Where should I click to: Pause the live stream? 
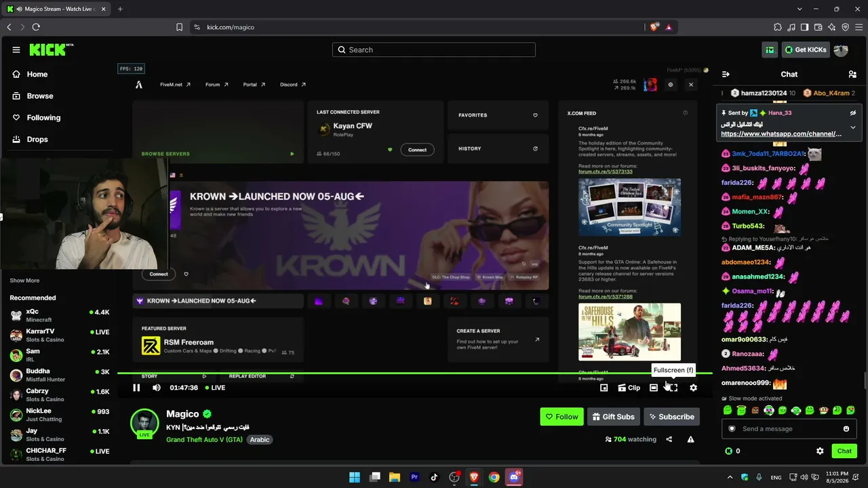[x=136, y=388]
